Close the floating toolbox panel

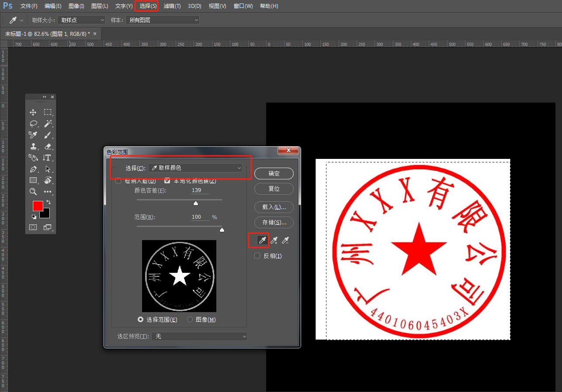(x=52, y=96)
